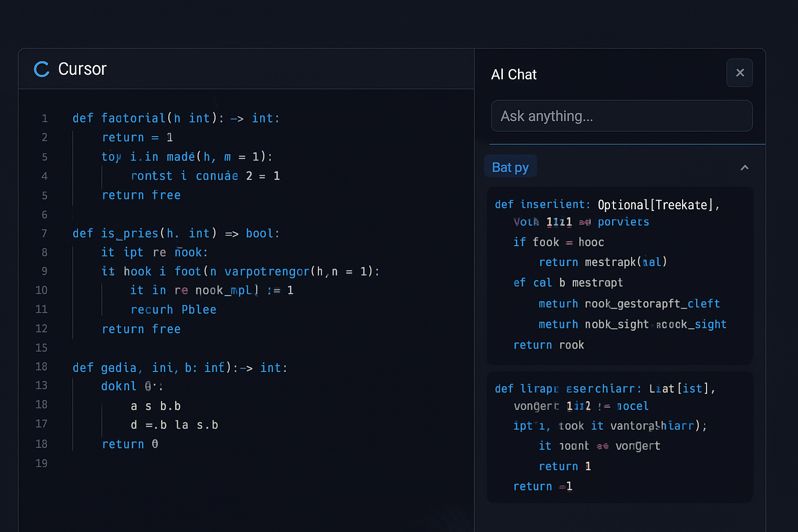Viewport: 798px width, 532px height.
Task: Click line number 1 in the editor
Action: coord(44,118)
